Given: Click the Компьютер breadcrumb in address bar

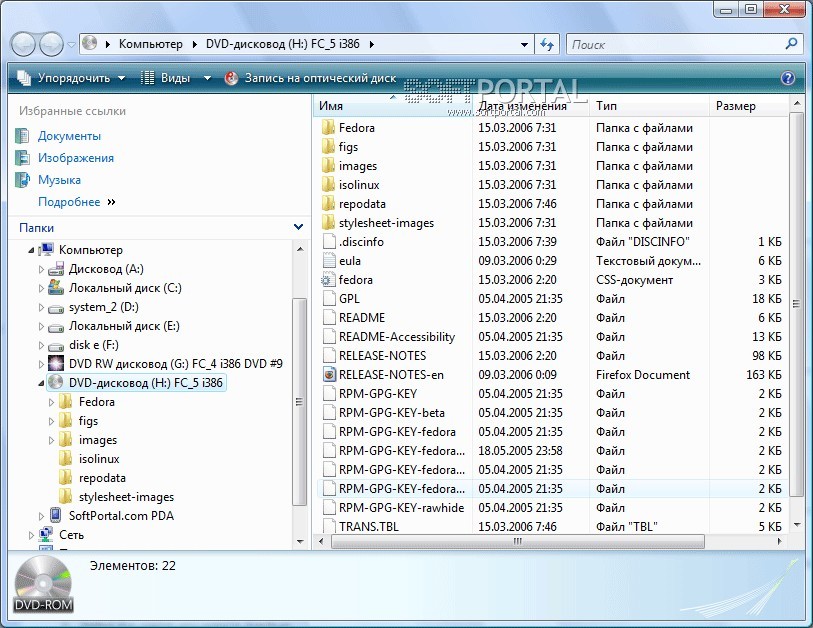Looking at the screenshot, I should [150, 44].
